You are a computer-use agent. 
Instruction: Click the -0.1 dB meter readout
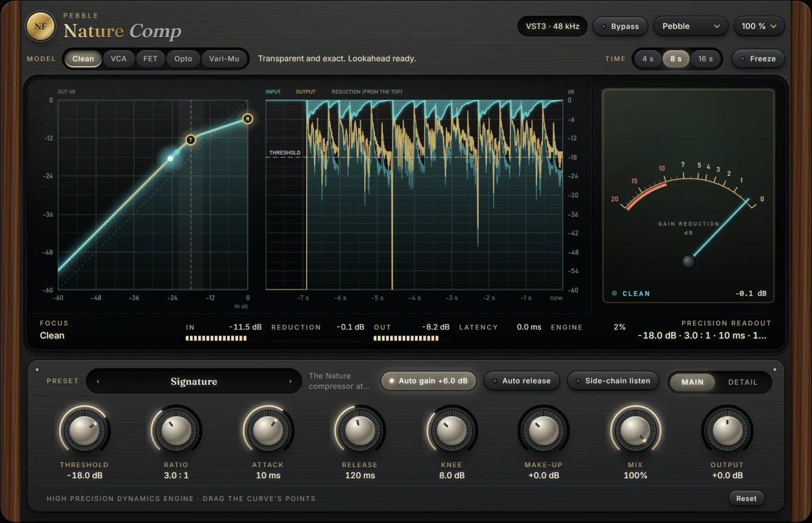751,293
